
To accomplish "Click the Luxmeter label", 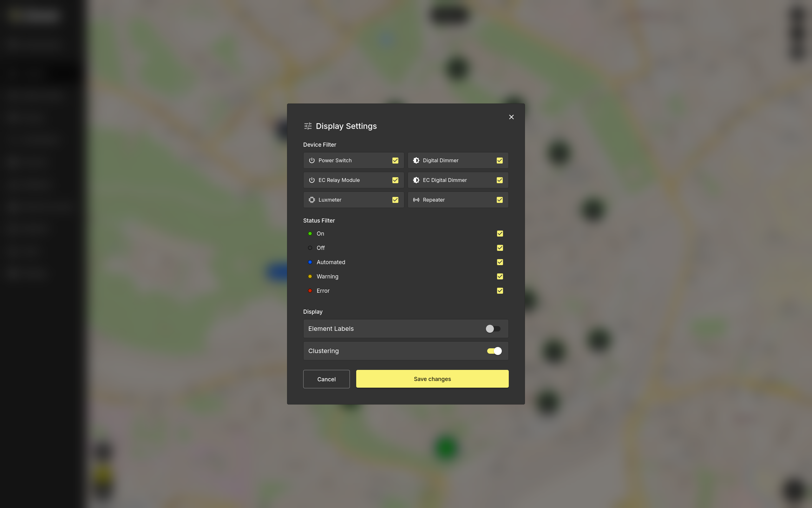I will pos(330,200).
